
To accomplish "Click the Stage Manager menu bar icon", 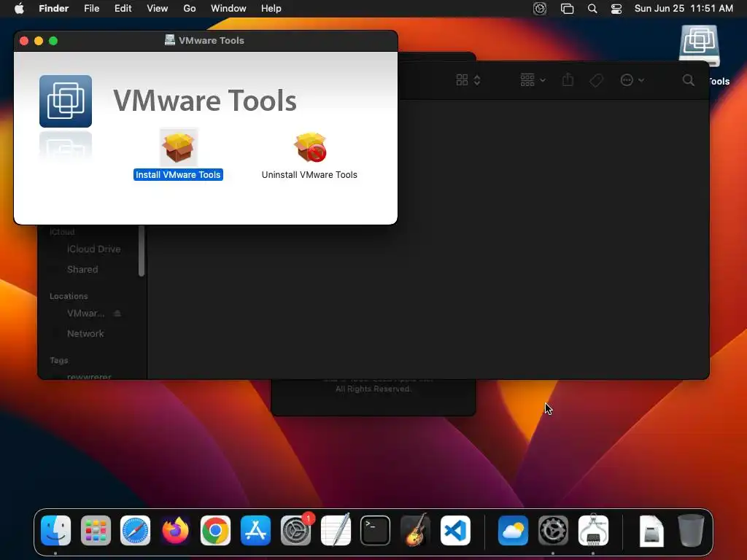I will [567, 9].
